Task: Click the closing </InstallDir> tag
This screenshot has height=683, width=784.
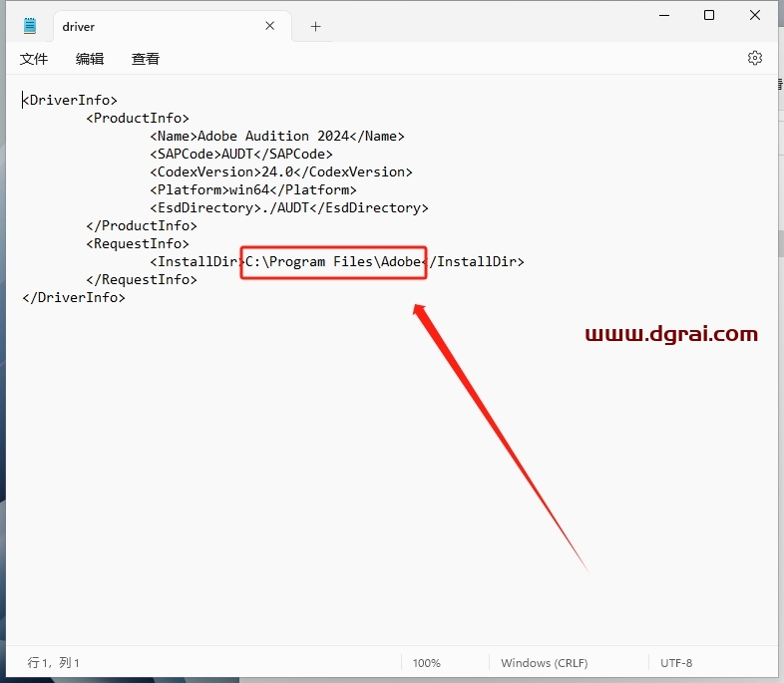Action: point(473,262)
